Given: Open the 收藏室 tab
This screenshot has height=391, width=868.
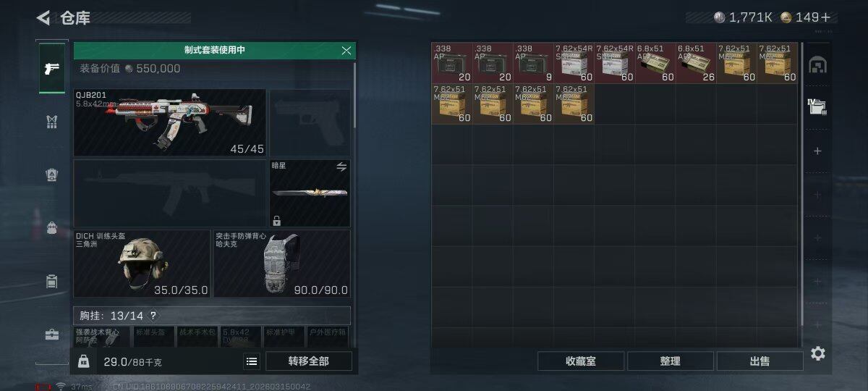Looking at the screenshot, I should (581, 361).
